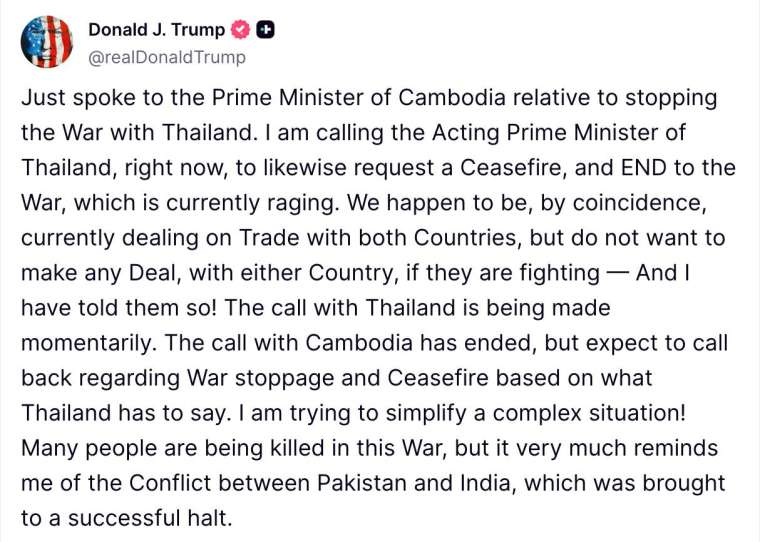
Task: Click the closing words 'successful halt'
Action: 150,518
